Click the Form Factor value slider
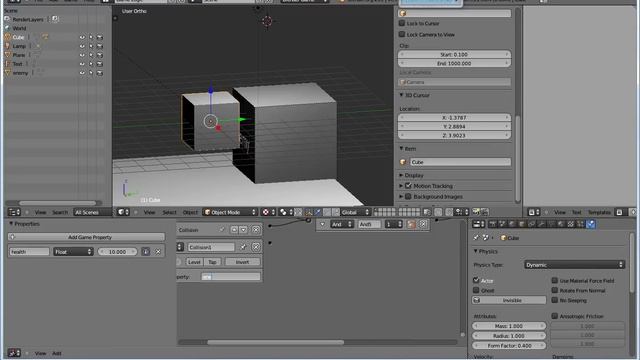This screenshot has width=640, height=360. click(509, 345)
